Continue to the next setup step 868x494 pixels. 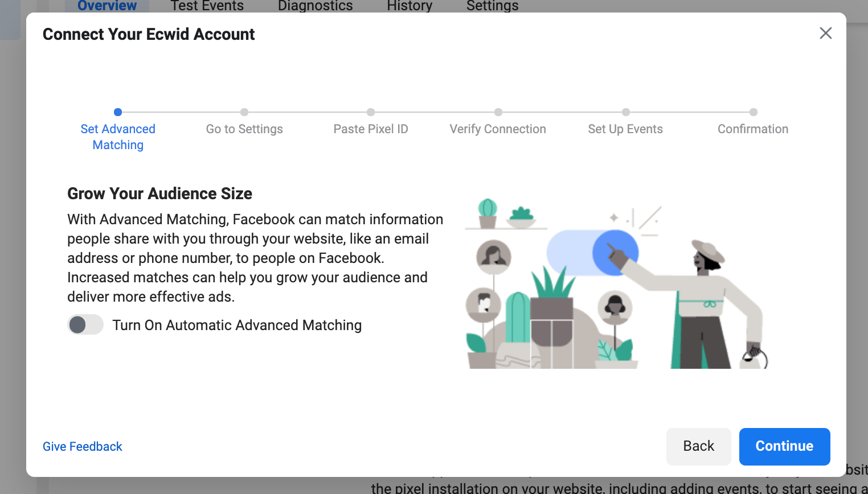(784, 446)
